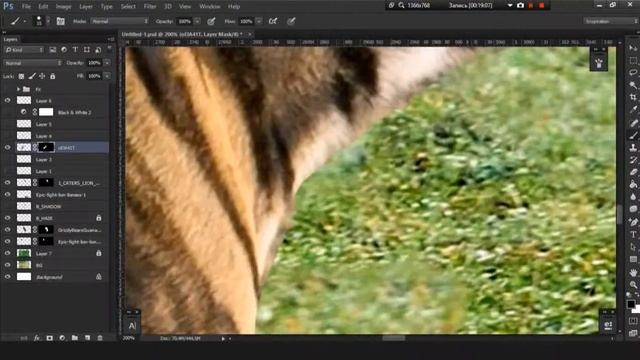Click the add layer style fx icon
This screenshot has width=640, height=360.
coord(37,338)
